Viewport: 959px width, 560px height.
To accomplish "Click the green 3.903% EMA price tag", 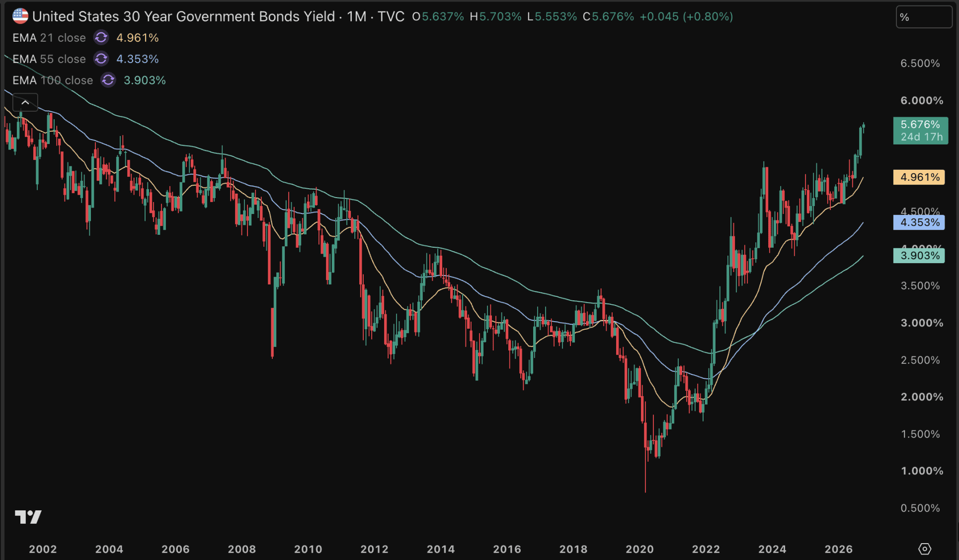I will pyautogui.click(x=919, y=256).
